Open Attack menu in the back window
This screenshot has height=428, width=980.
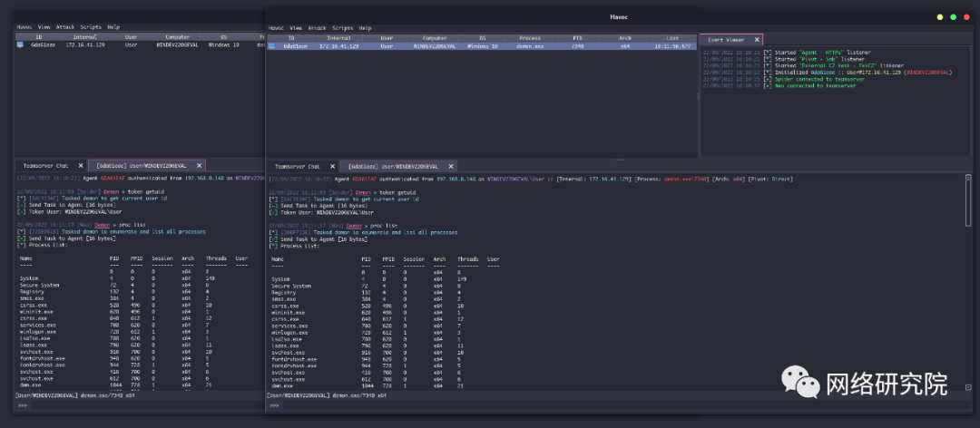pos(65,27)
